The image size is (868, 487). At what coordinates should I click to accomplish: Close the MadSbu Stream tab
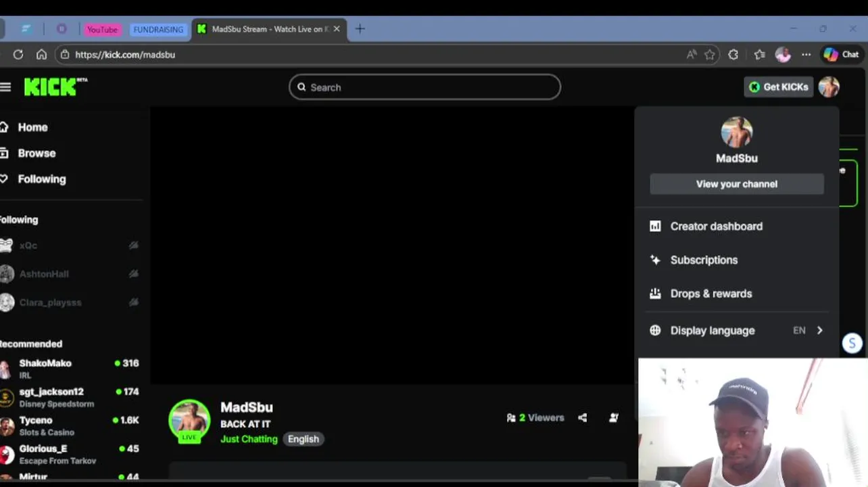[337, 29]
